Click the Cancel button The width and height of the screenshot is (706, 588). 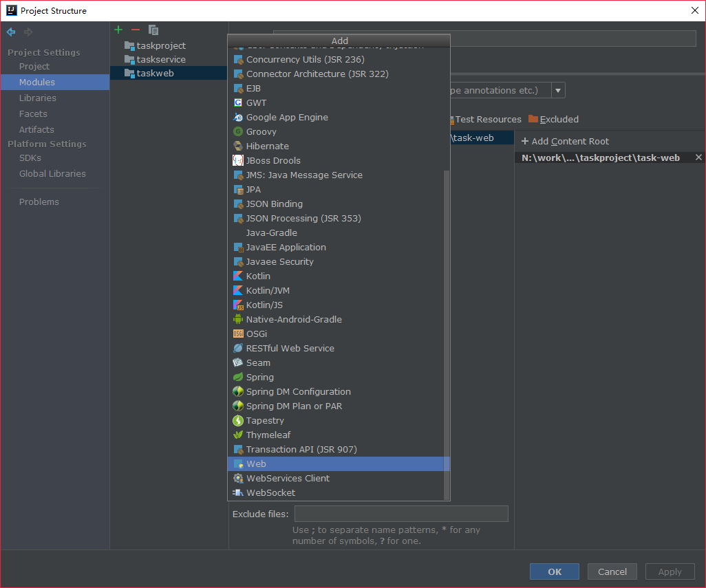pos(612,571)
